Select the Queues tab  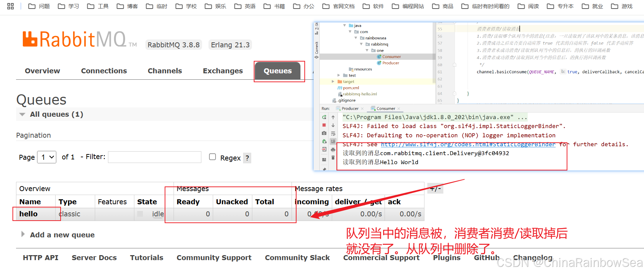[x=278, y=71]
